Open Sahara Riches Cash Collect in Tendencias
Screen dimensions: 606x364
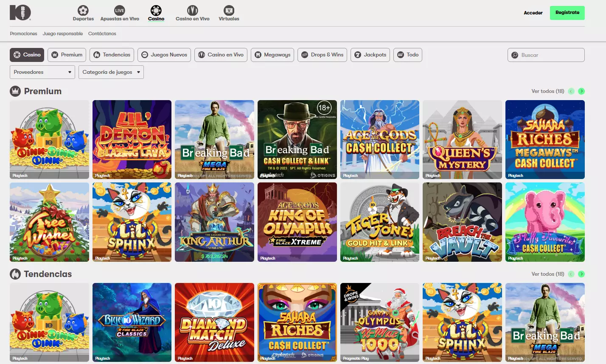(x=297, y=322)
